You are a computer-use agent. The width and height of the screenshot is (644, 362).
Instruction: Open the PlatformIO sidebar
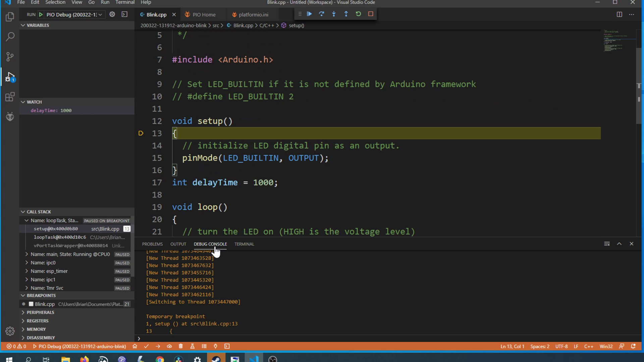[x=10, y=117]
